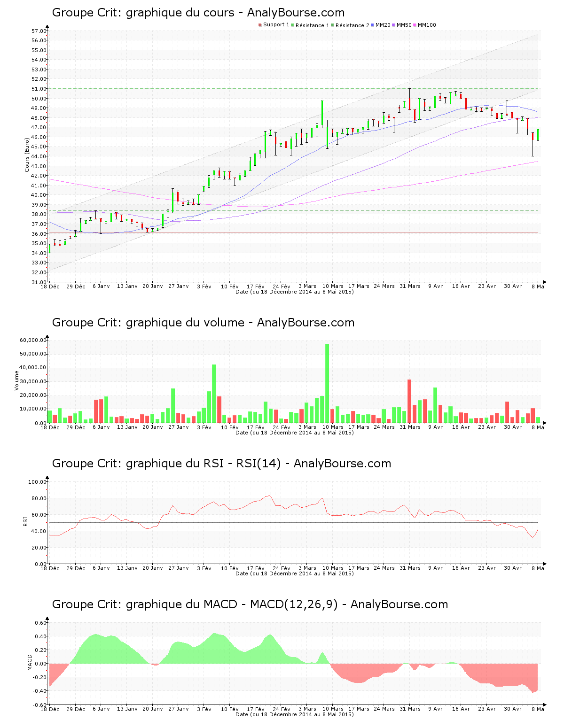Click the 'RSI' y-axis label
Viewport: 564px width, 728px height.
tap(25, 521)
